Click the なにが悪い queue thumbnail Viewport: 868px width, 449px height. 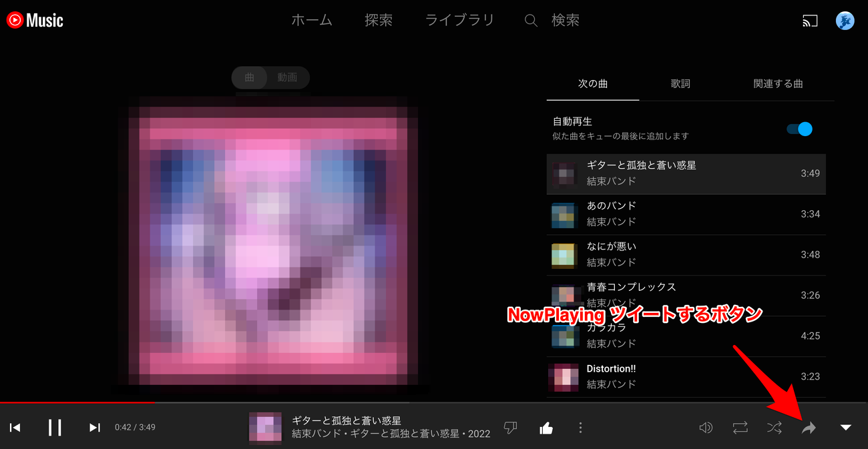(564, 256)
